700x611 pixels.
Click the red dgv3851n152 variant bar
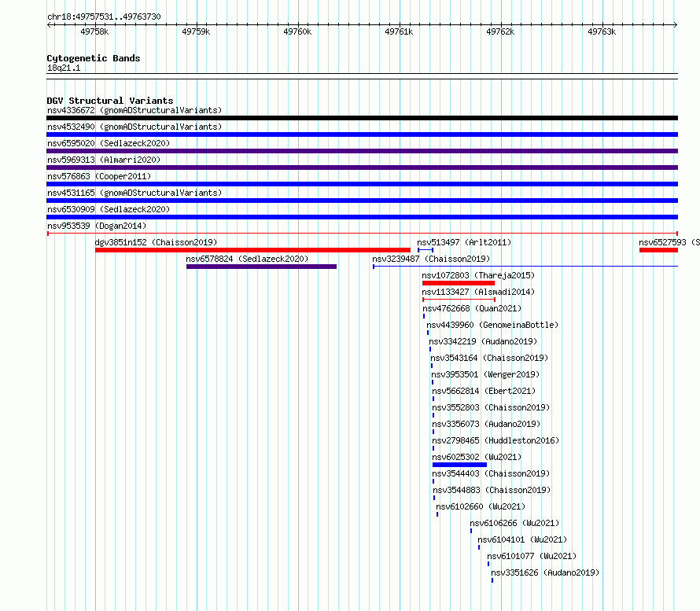[252, 250]
